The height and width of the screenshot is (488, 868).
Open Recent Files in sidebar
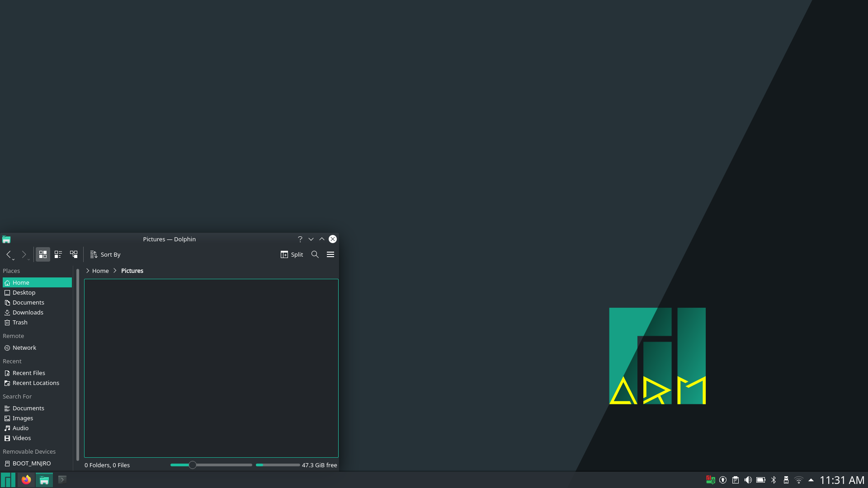pos(29,373)
